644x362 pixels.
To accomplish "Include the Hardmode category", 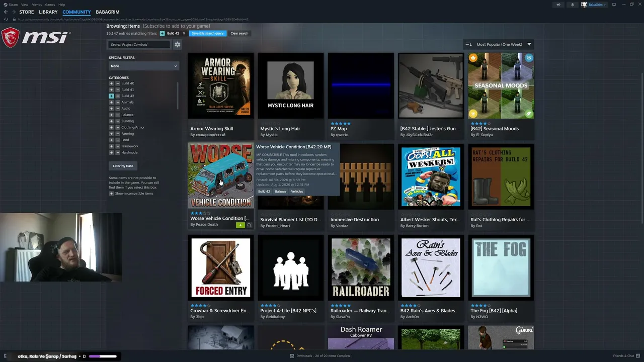I will coord(111,152).
